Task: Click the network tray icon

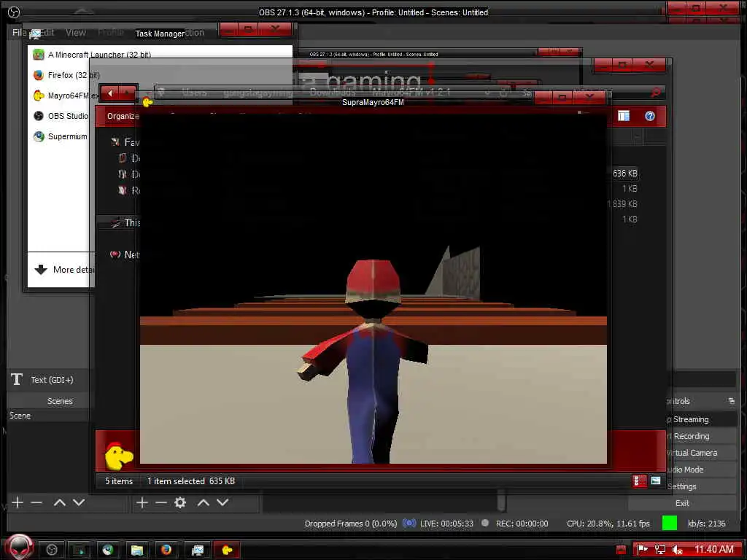Action: [x=659, y=550]
